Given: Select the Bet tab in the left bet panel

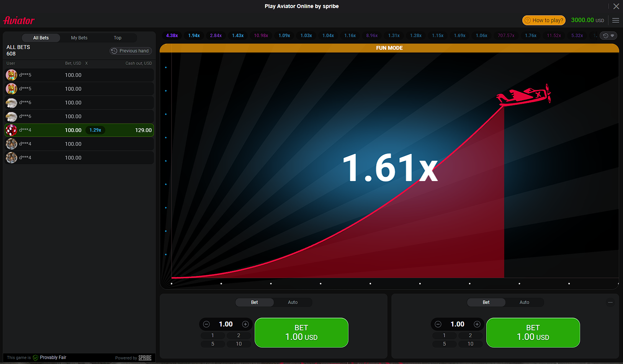Looking at the screenshot, I should pyautogui.click(x=255, y=302).
